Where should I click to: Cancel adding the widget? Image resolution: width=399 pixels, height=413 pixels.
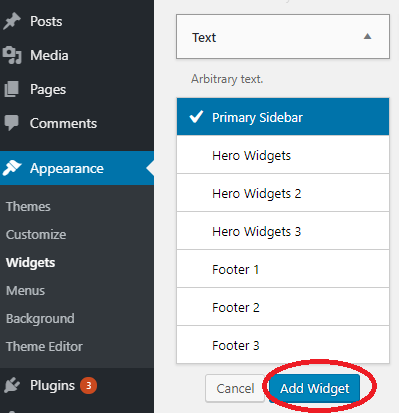click(235, 388)
